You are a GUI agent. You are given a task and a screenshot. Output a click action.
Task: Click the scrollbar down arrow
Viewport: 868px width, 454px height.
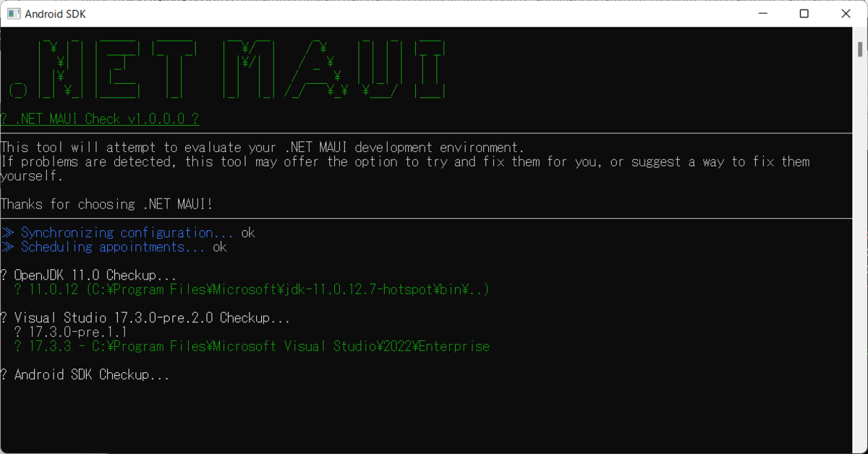(860, 447)
